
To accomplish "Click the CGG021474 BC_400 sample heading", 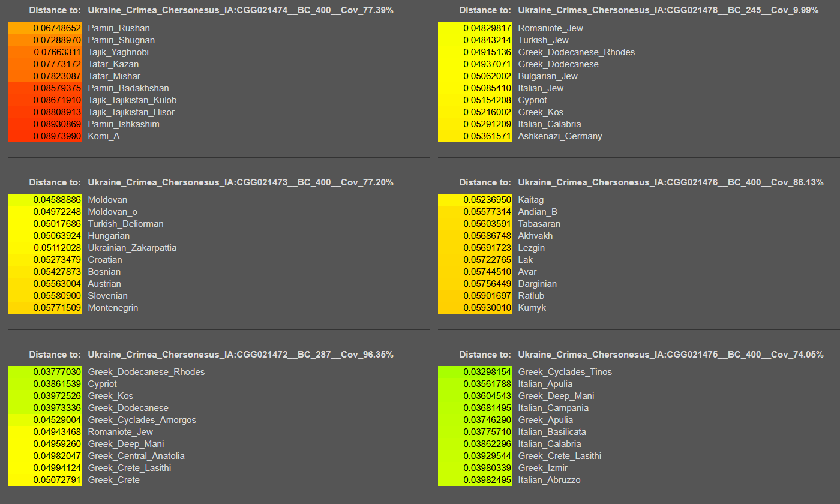I will click(x=241, y=10).
